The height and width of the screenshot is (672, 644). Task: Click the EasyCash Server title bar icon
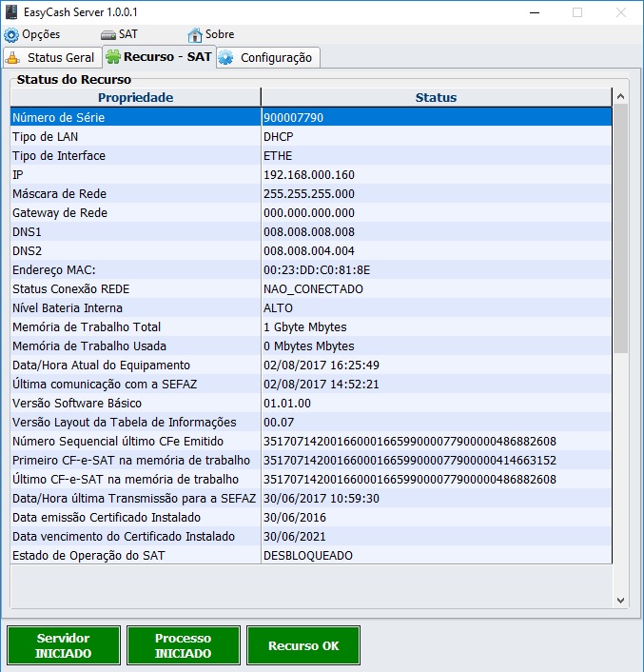click(12, 12)
